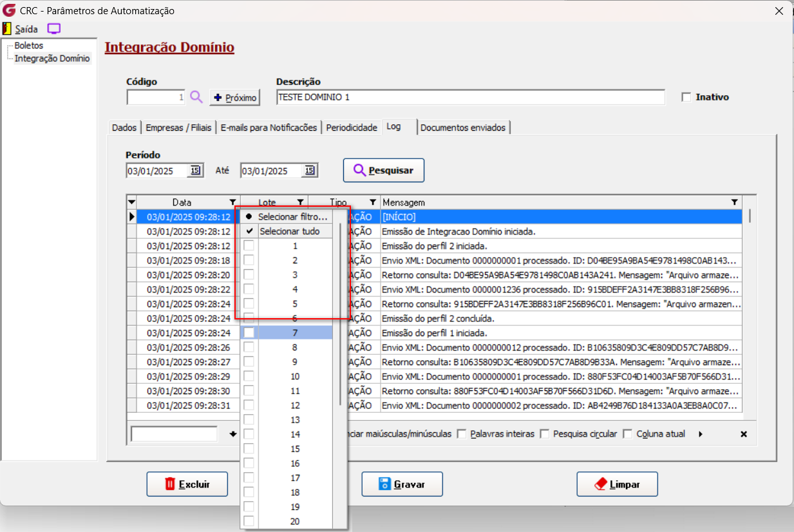Switch to Periodicidade tab
794x532 pixels.
352,128
